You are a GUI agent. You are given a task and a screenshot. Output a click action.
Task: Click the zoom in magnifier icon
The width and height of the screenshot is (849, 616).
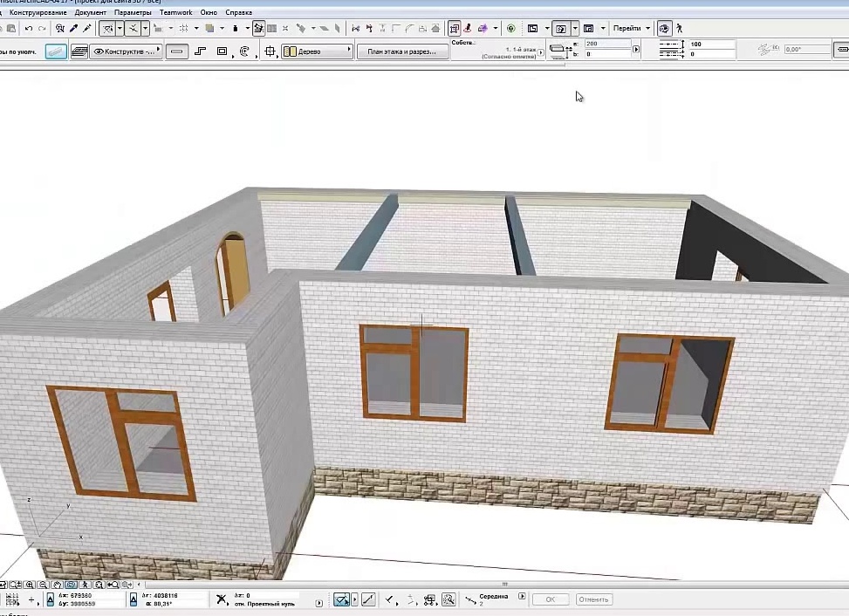30,585
